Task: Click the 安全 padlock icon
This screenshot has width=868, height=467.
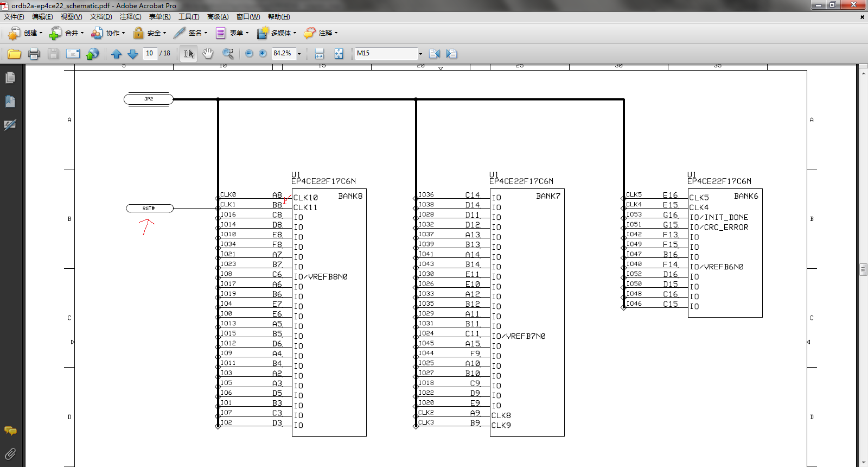Action: click(138, 33)
